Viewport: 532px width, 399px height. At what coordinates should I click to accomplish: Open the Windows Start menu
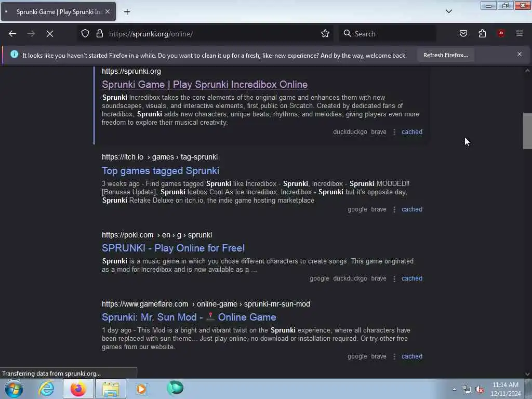tap(14, 389)
